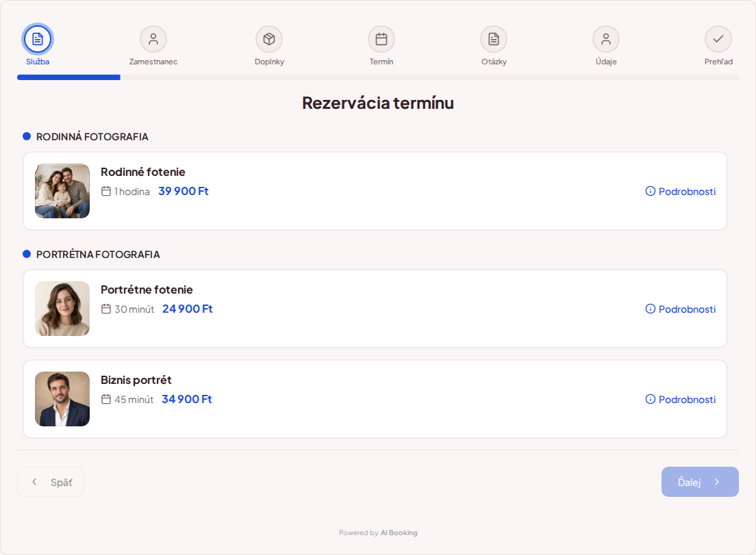The width and height of the screenshot is (756, 555).
Task: Select the Portrétne fotenie service title
Action: coord(147,289)
